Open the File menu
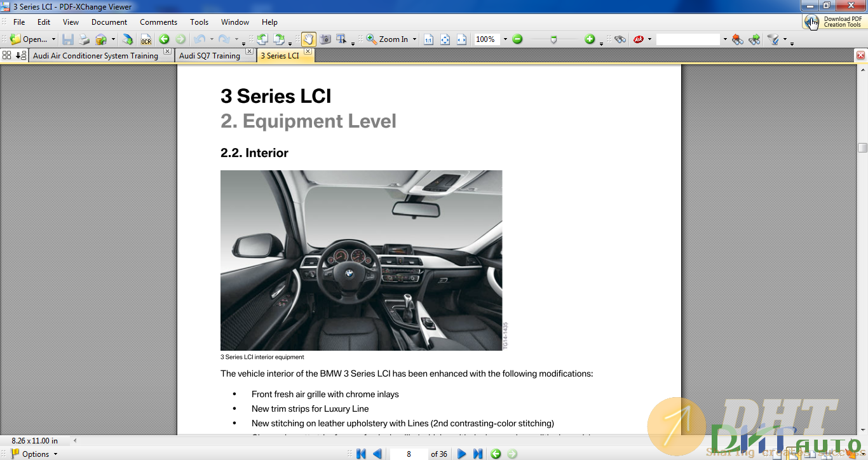Image resolution: width=868 pixels, height=460 pixels. tap(19, 22)
